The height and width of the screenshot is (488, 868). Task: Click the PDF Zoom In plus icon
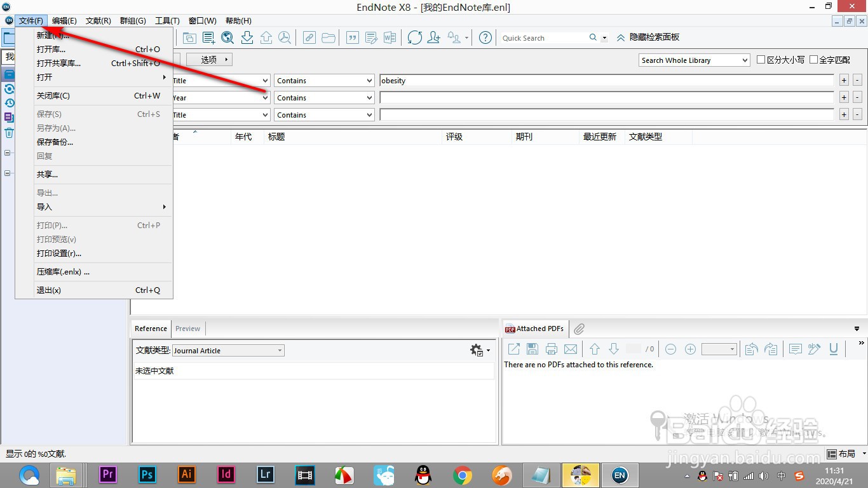690,349
